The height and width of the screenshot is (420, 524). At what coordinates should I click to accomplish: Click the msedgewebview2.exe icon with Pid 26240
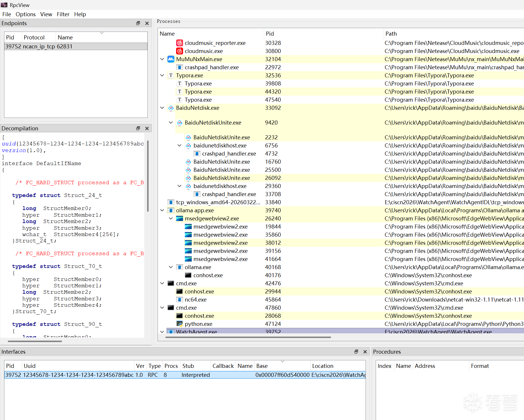[180, 218]
